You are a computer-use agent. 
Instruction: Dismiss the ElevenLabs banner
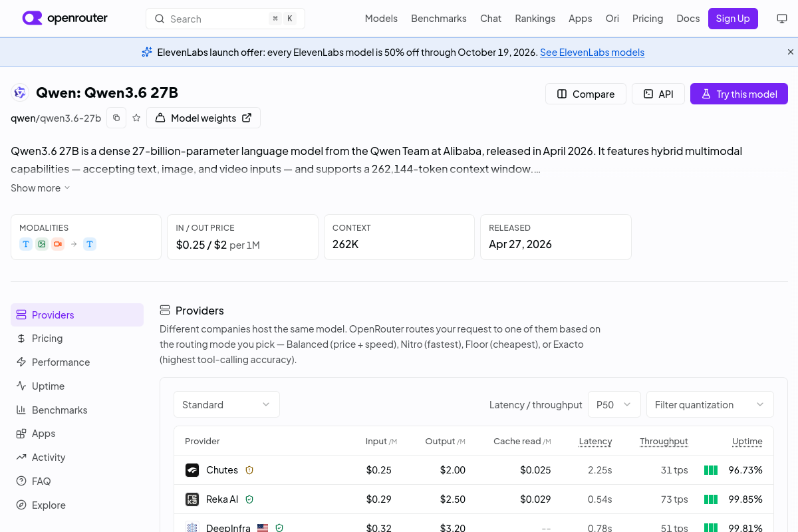pos(791,52)
